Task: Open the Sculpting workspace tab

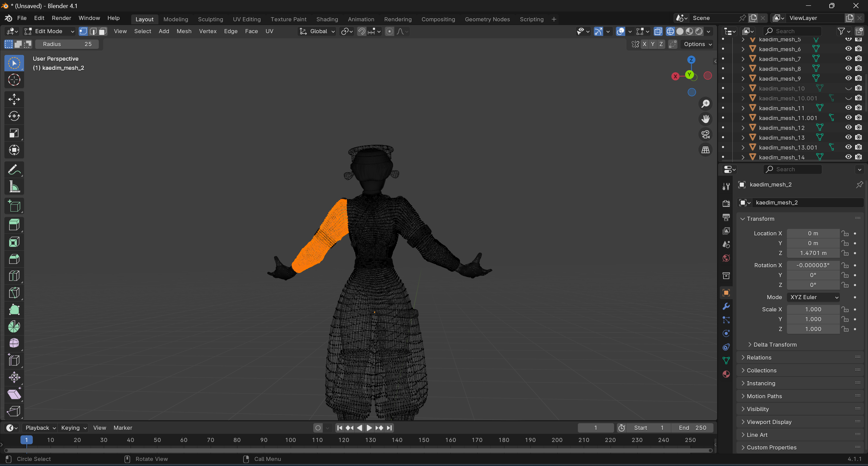Action: [210, 19]
